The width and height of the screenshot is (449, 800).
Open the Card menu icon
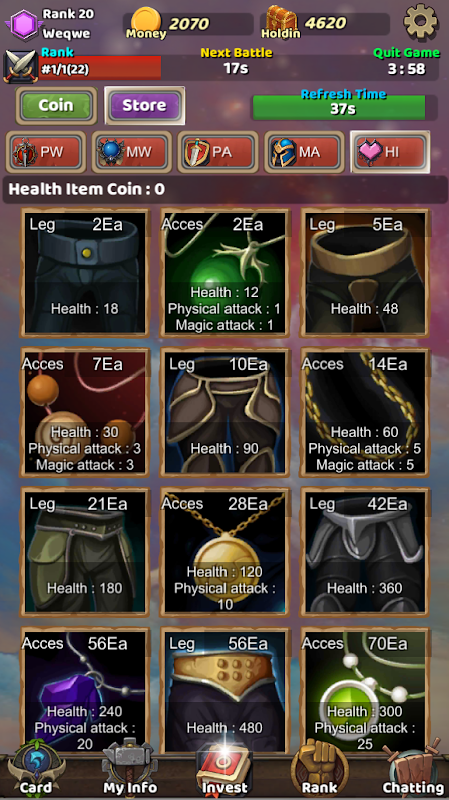[x=36, y=769]
